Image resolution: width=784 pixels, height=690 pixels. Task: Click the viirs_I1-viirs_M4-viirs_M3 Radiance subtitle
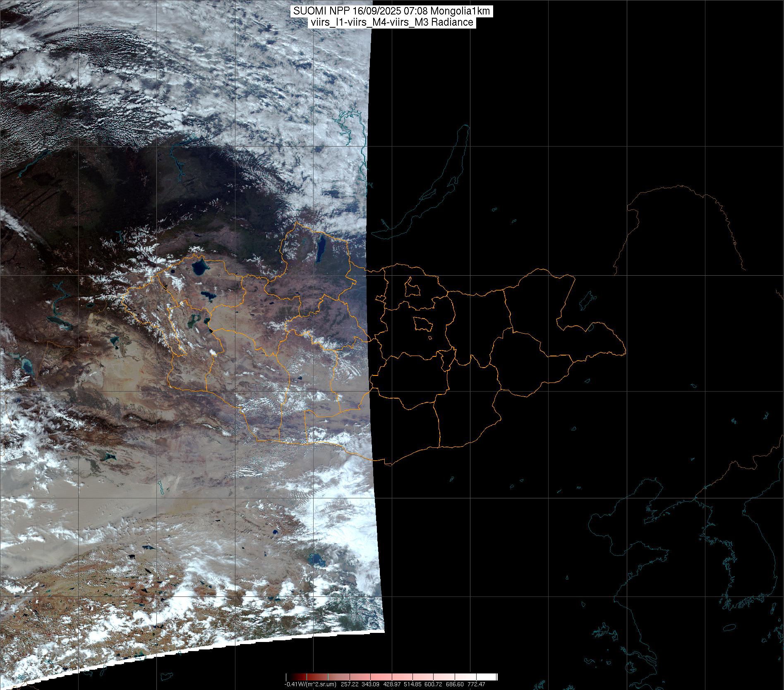tap(391, 23)
